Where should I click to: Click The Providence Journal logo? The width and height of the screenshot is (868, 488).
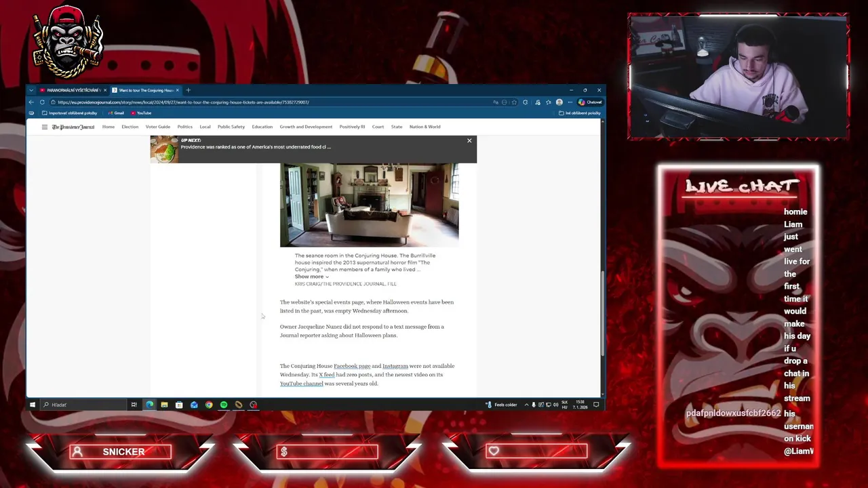[x=73, y=127]
